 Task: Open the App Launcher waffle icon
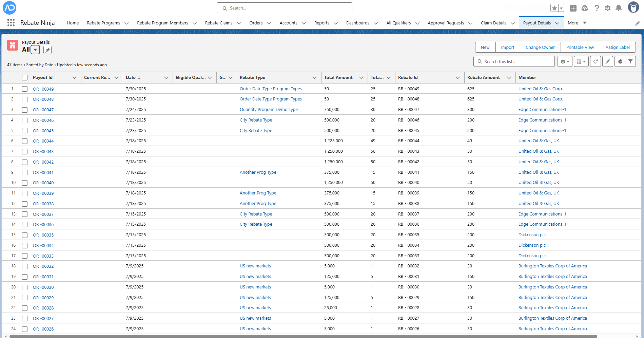click(x=11, y=22)
